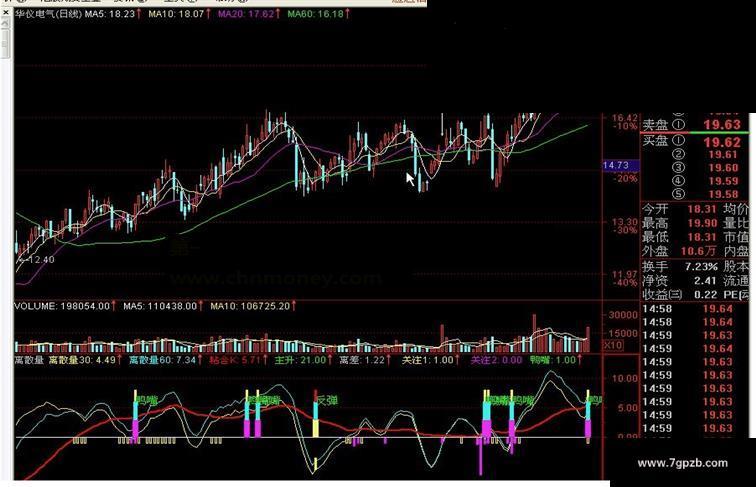Click the 净资 value 2.41
The height and width of the screenshot is (487, 756).
point(705,280)
